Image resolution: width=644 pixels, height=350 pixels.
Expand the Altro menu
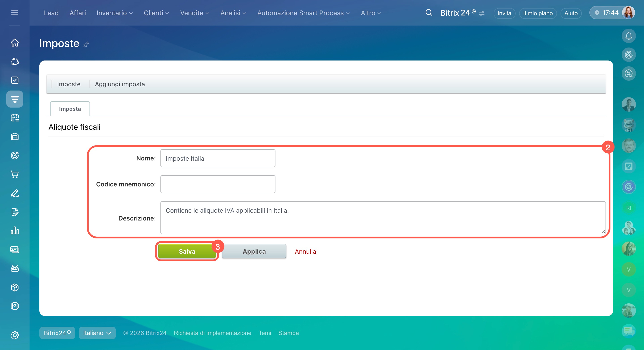371,13
